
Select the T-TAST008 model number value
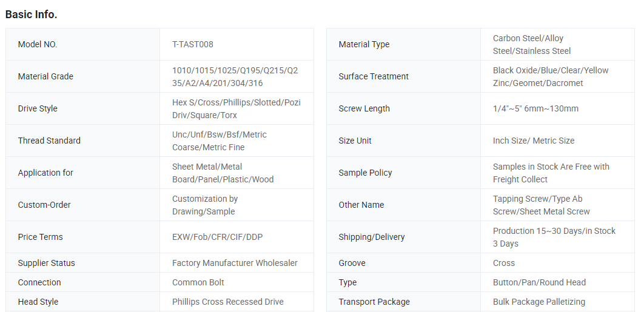pyautogui.click(x=193, y=44)
